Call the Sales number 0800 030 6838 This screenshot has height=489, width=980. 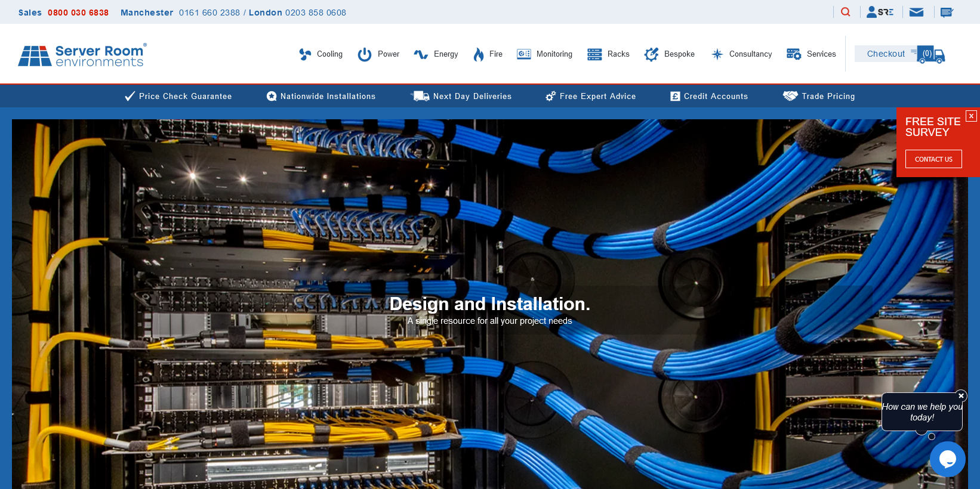[78, 13]
